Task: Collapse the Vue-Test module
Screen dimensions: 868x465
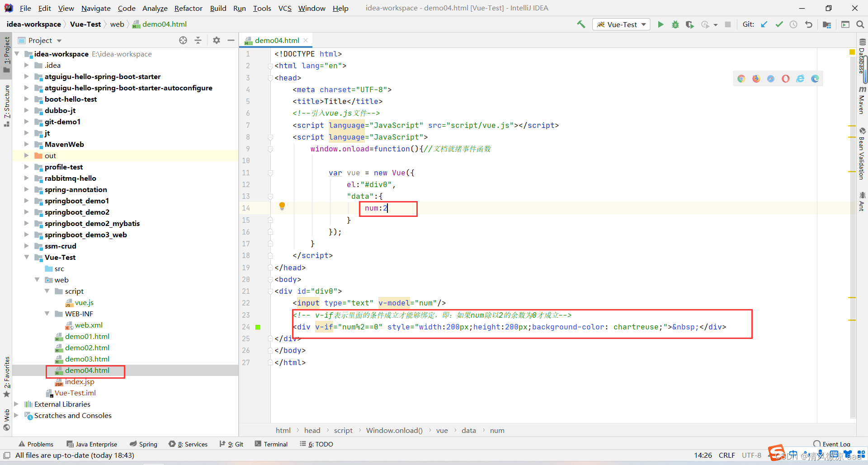Action: [x=27, y=257]
